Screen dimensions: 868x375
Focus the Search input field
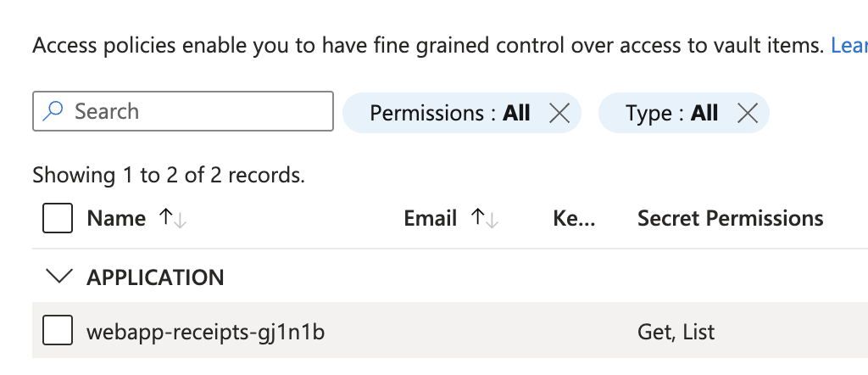click(x=195, y=111)
